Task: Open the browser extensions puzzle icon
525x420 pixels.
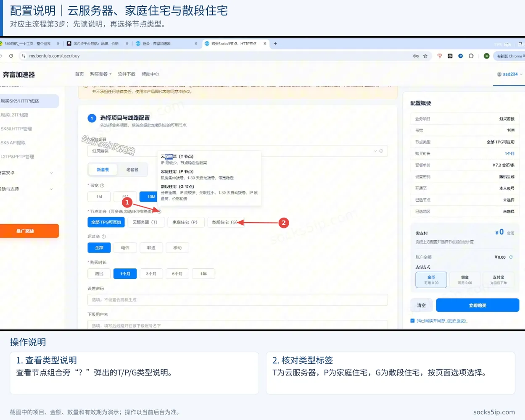Action: click(471, 56)
